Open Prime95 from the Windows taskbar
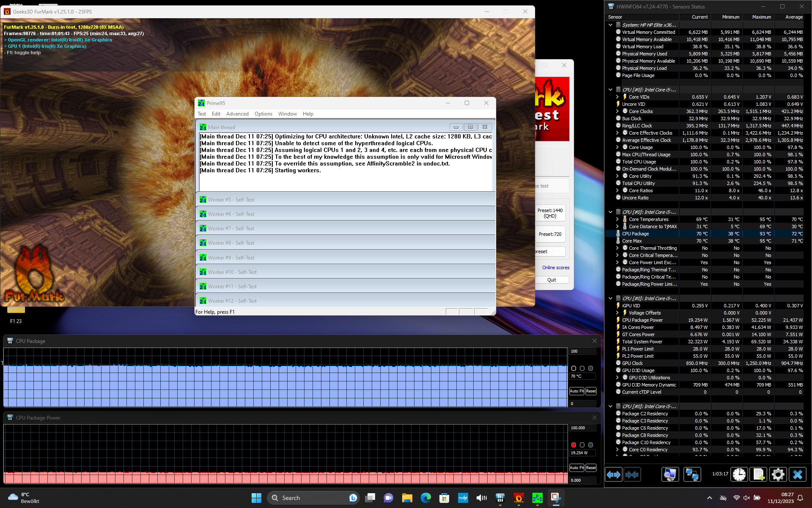 pos(537,498)
